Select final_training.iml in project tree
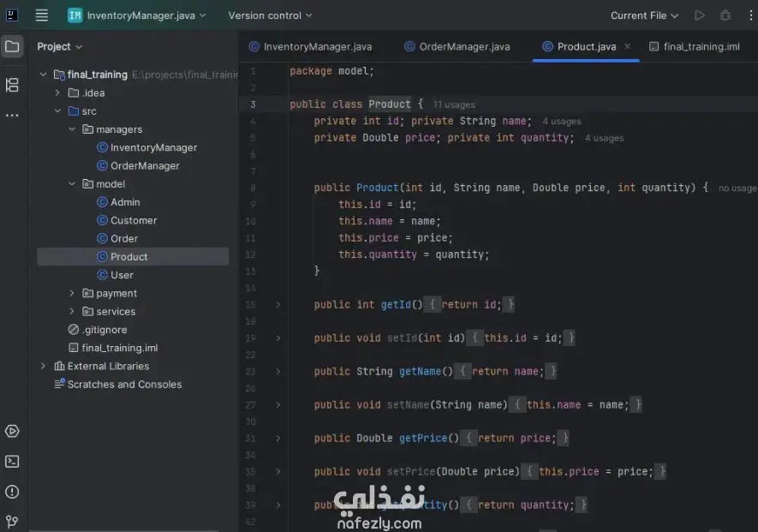The image size is (758, 532). (x=113, y=348)
